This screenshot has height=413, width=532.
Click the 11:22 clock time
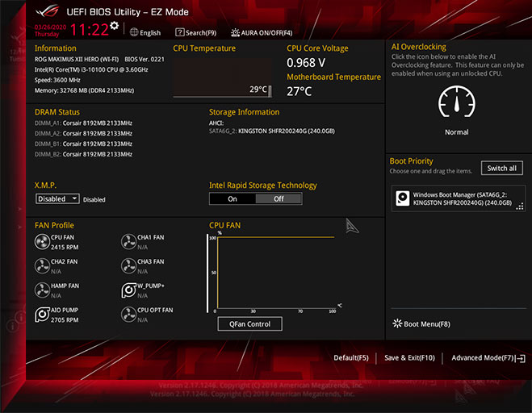(x=90, y=30)
